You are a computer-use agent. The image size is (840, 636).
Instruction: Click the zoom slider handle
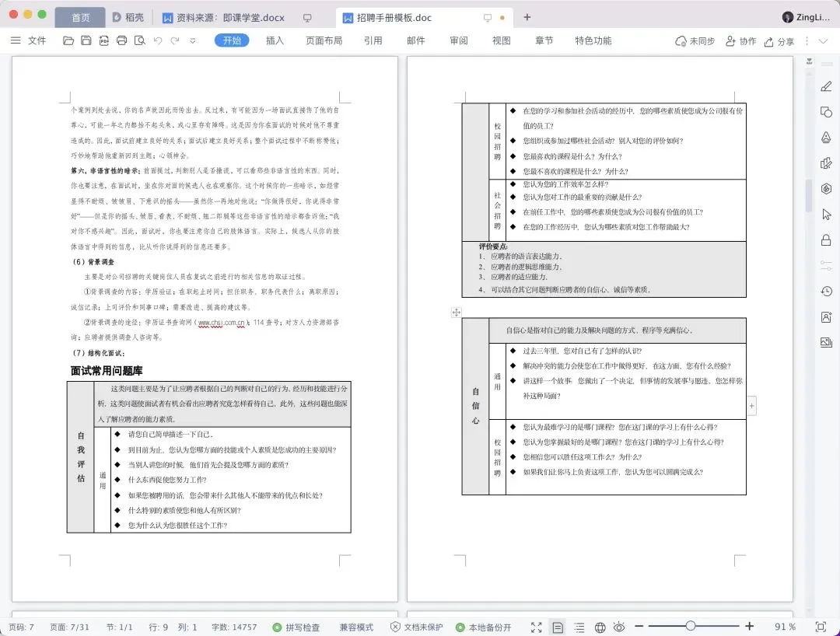pos(691,626)
